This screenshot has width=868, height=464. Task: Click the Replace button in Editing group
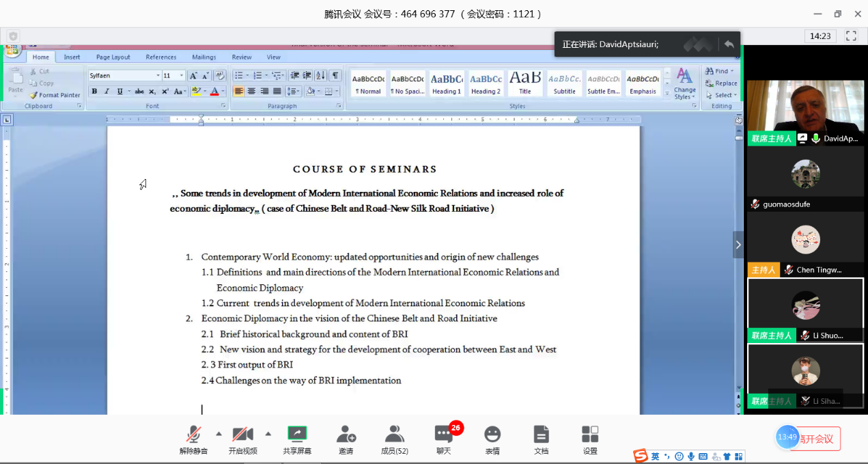click(721, 83)
